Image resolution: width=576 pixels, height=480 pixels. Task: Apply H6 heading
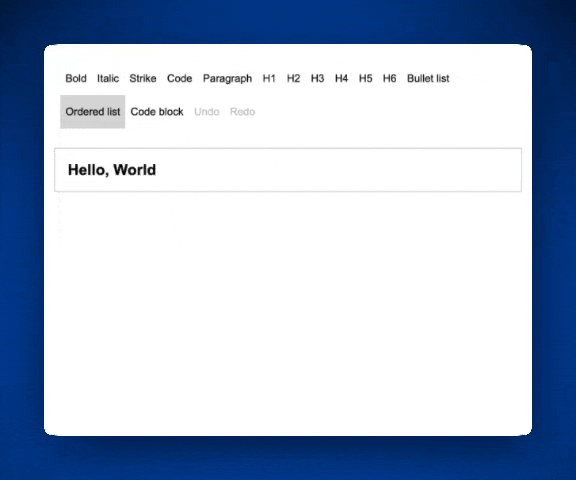pyautogui.click(x=389, y=79)
